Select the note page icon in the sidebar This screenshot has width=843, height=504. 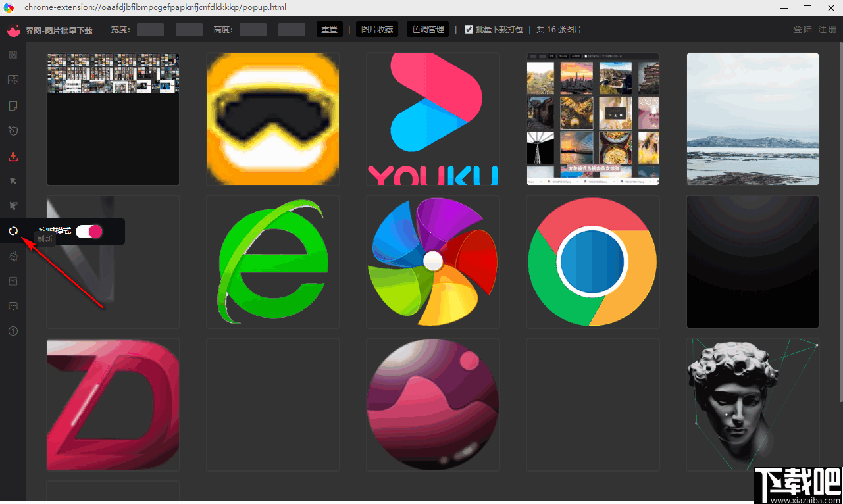pyautogui.click(x=13, y=106)
